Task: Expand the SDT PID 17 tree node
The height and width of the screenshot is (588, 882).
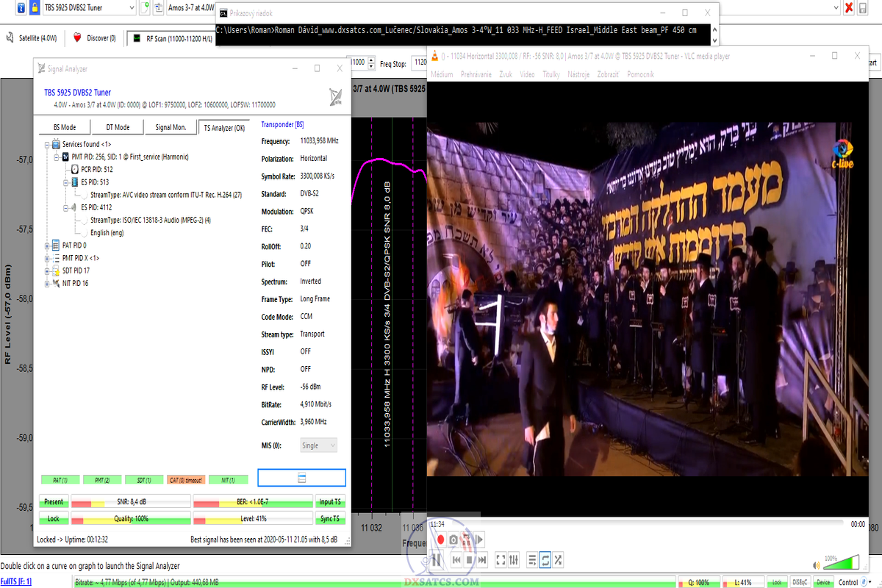Action: pyautogui.click(x=47, y=270)
